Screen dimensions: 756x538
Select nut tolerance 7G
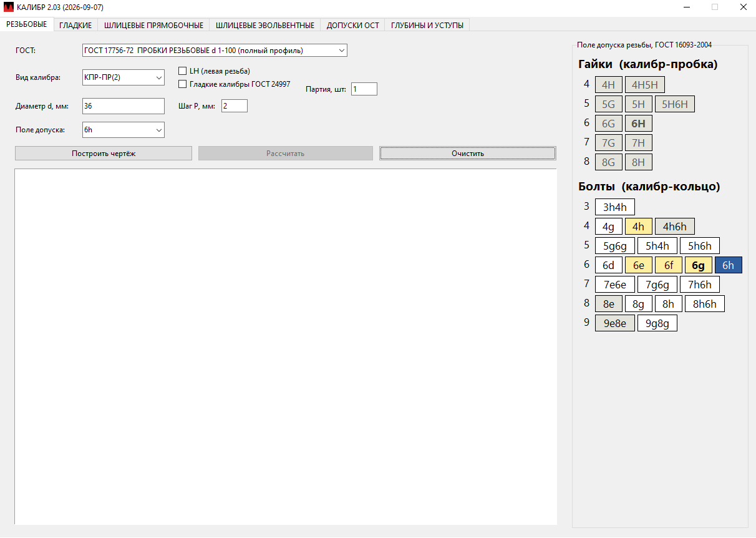click(x=609, y=143)
